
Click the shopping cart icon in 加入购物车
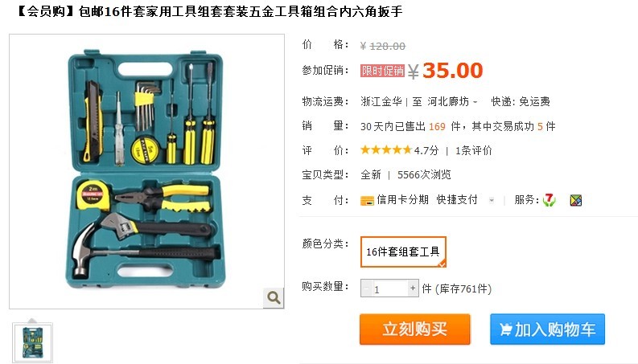pyautogui.click(x=505, y=329)
